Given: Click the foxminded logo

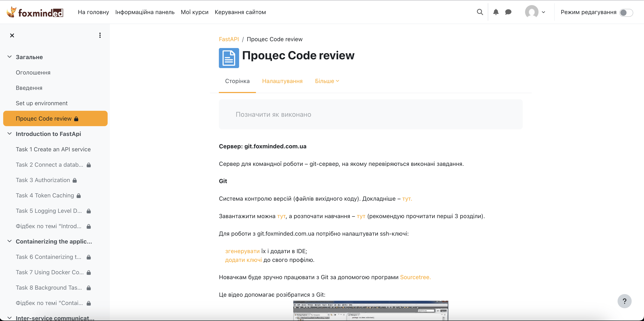Looking at the screenshot, I should tap(35, 12).
